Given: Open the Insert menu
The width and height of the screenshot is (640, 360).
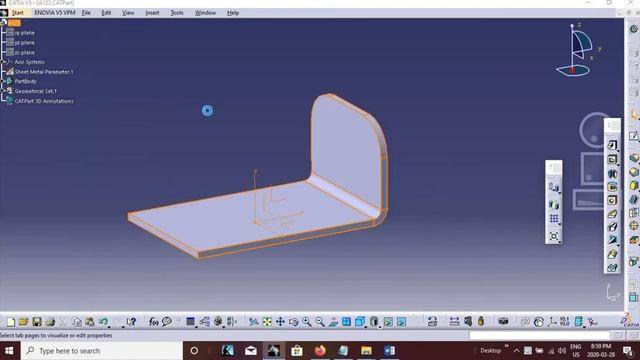Looking at the screenshot, I should click(x=152, y=13).
